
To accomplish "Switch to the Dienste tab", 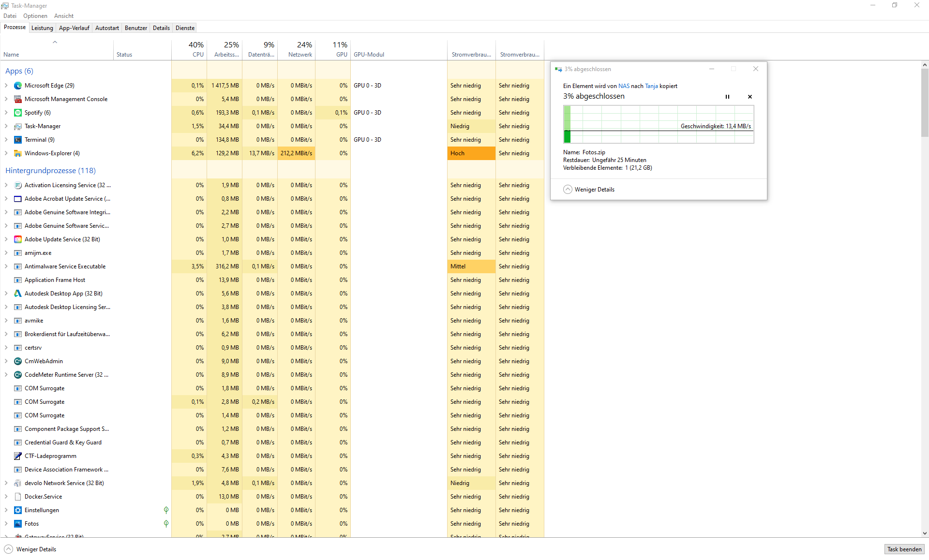I will pyautogui.click(x=185, y=28).
